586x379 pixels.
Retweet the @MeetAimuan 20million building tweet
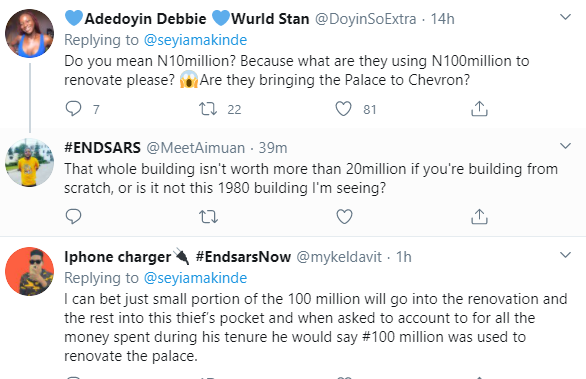tap(208, 217)
